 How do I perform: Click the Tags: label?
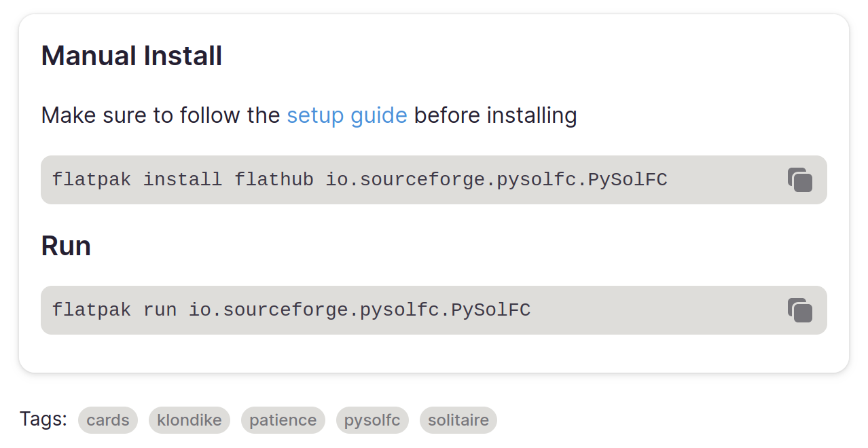point(43,419)
